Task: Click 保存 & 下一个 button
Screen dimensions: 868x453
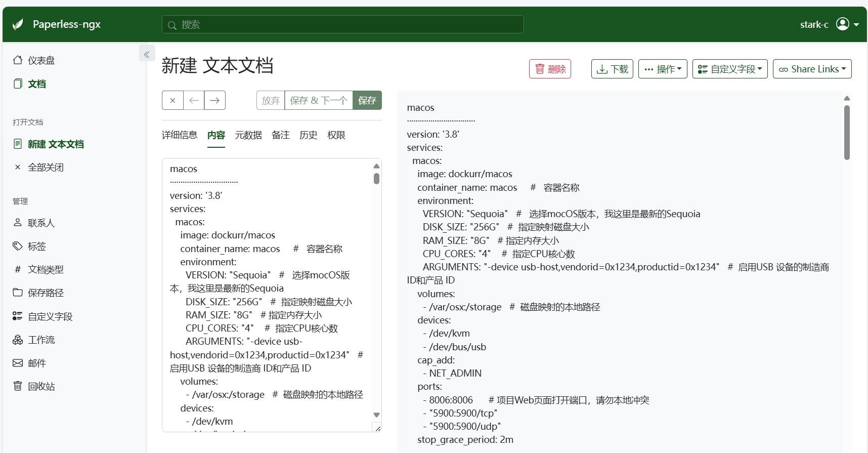Action: pos(319,100)
